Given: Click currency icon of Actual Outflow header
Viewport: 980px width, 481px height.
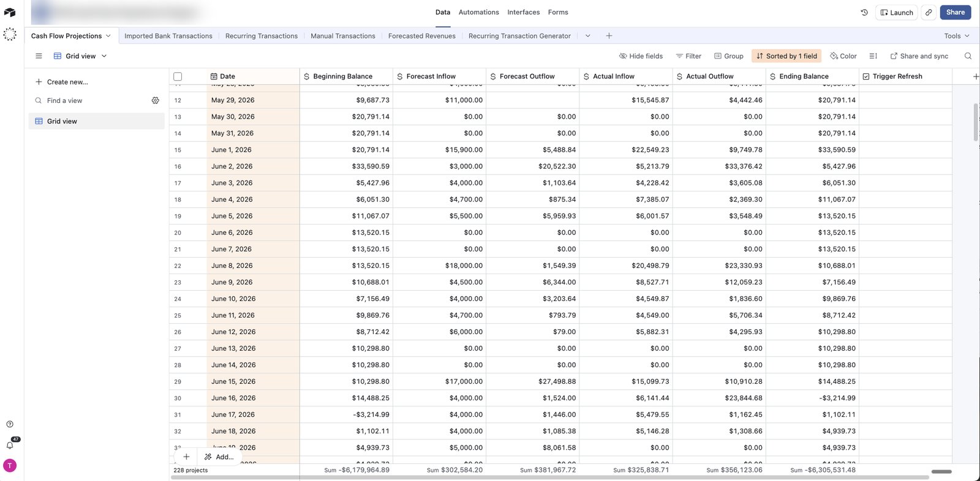Looking at the screenshot, I should [x=680, y=76].
